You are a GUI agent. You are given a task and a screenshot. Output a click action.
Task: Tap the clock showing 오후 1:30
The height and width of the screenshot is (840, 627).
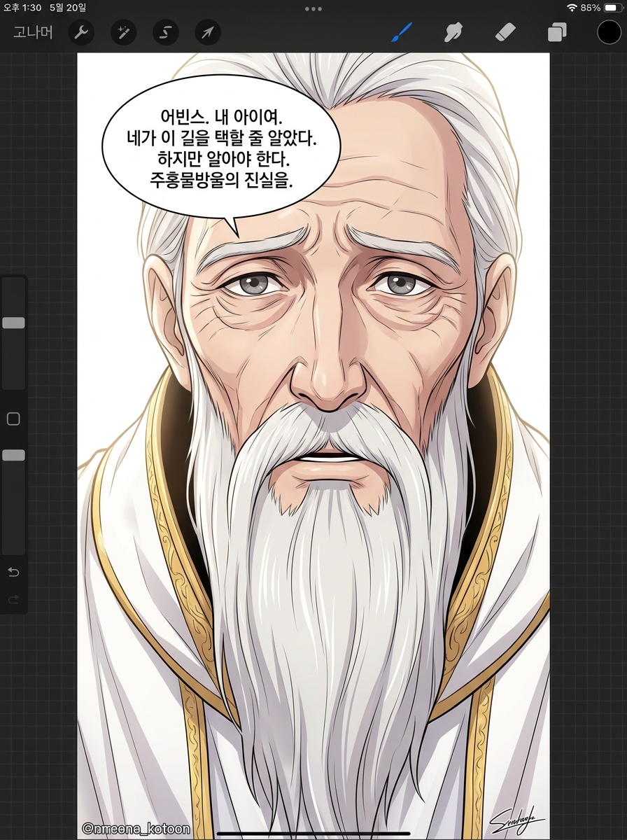[x=22, y=8]
